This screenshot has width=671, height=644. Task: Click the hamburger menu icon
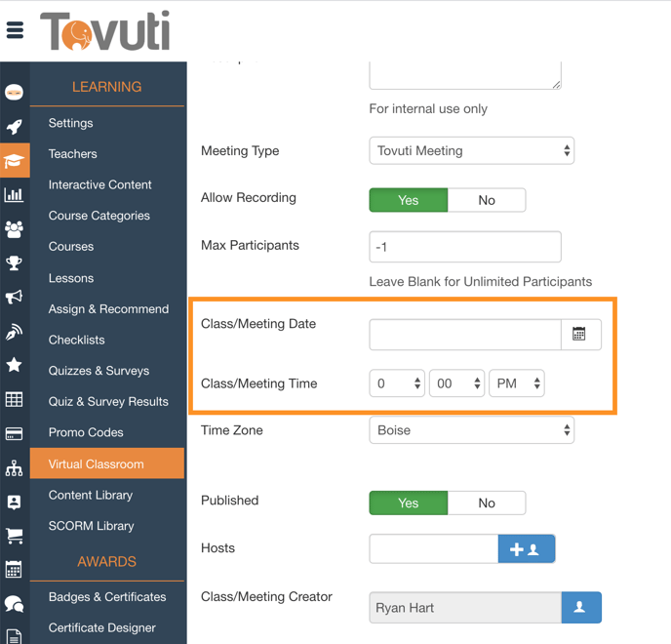point(15,30)
